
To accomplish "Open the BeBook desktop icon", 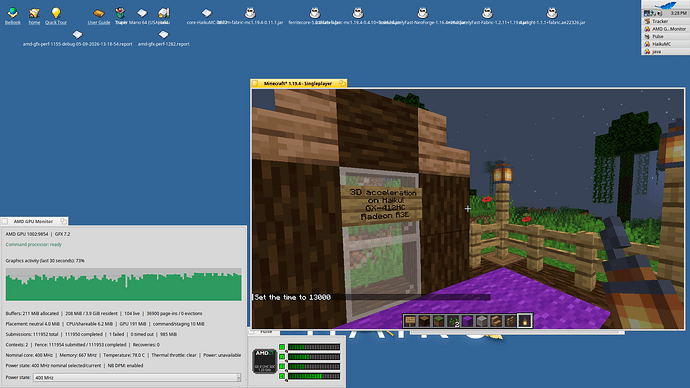I will 13,13.
